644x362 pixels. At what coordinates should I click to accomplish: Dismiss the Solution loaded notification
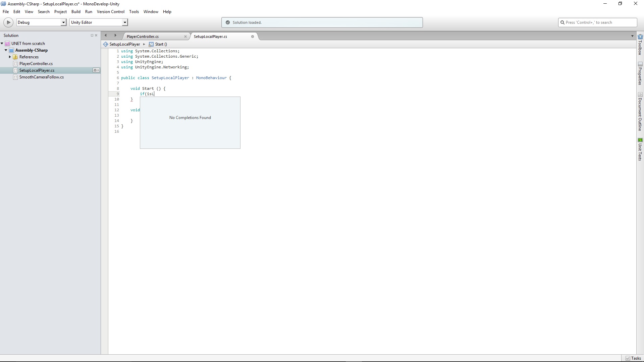point(322,22)
